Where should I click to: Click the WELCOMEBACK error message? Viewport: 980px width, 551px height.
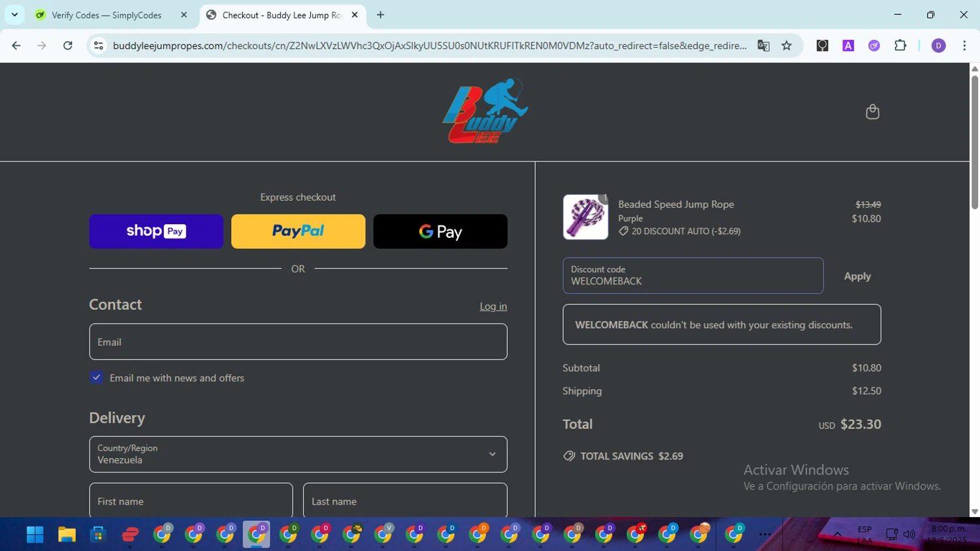(x=722, y=325)
